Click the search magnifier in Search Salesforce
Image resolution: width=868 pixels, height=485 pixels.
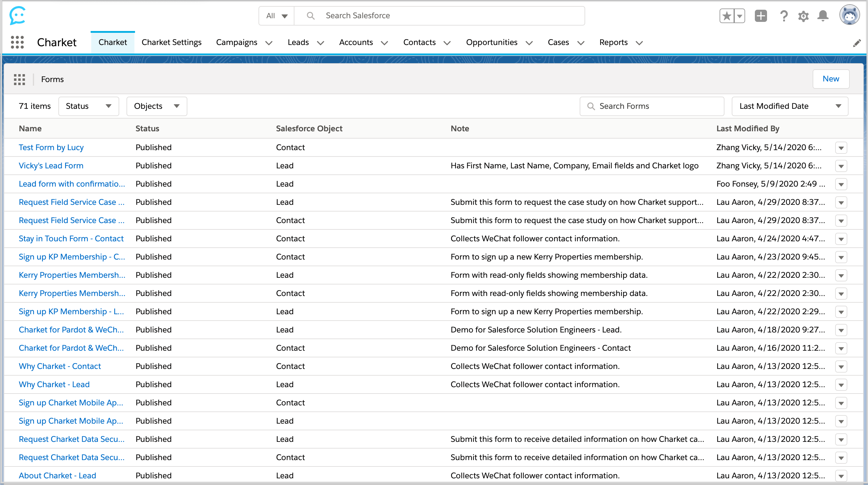[x=311, y=16]
